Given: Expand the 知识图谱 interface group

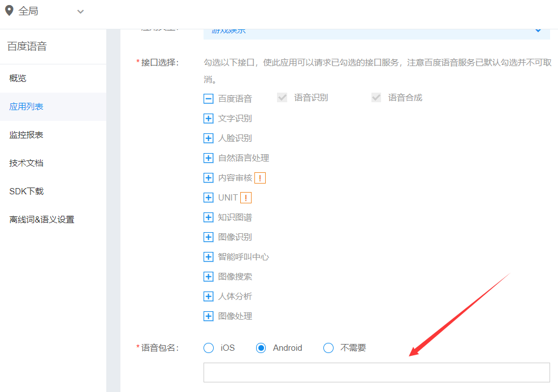Looking at the screenshot, I should [x=209, y=217].
